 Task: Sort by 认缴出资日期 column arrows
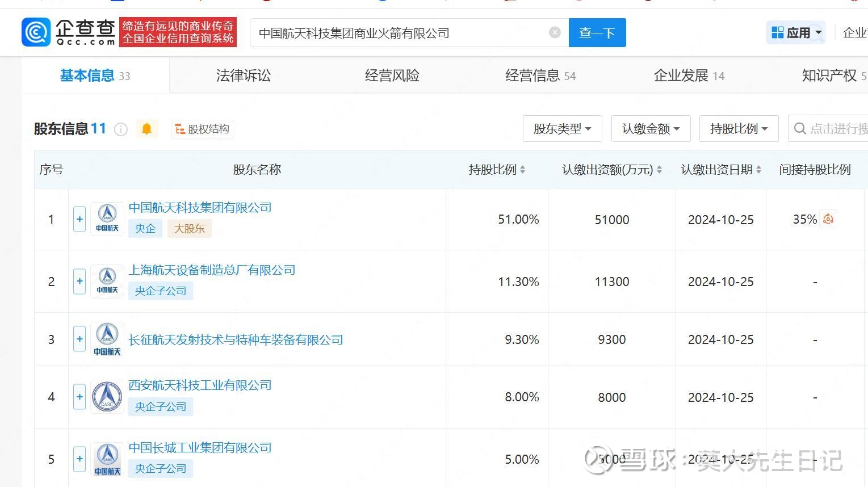[x=758, y=170]
